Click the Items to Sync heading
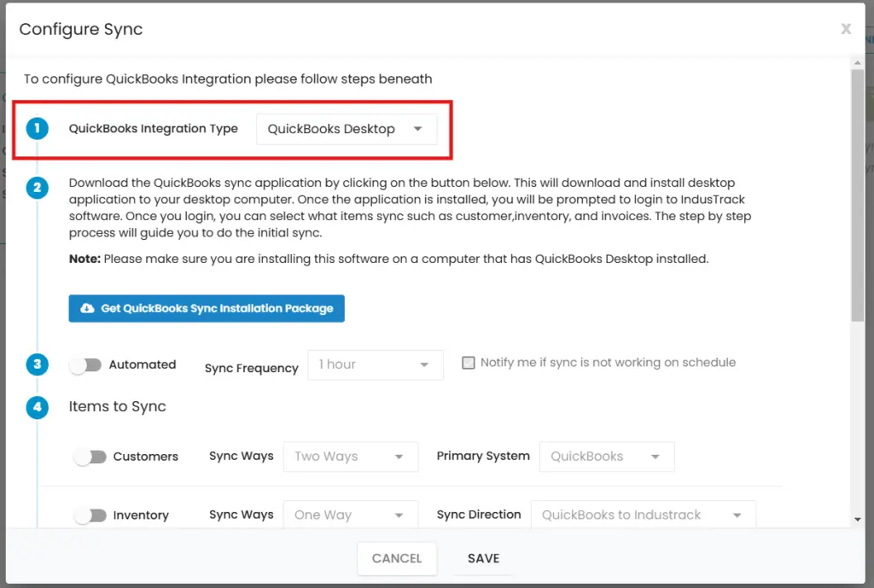This screenshot has height=588, width=874. click(x=117, y=406)
